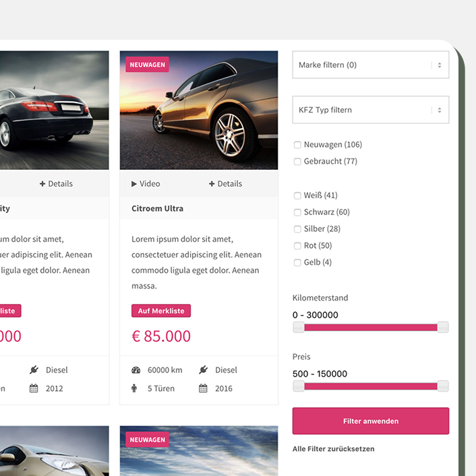
Task: Select the Gelb (4) checkbox
Action: click(297, 262)
